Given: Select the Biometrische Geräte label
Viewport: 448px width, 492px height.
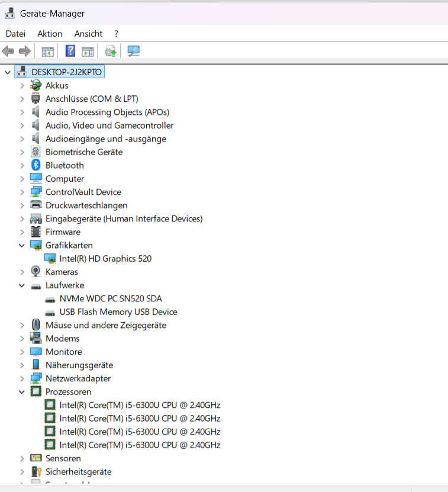Looking at the screenshot, I should click(x=84, y=152).
